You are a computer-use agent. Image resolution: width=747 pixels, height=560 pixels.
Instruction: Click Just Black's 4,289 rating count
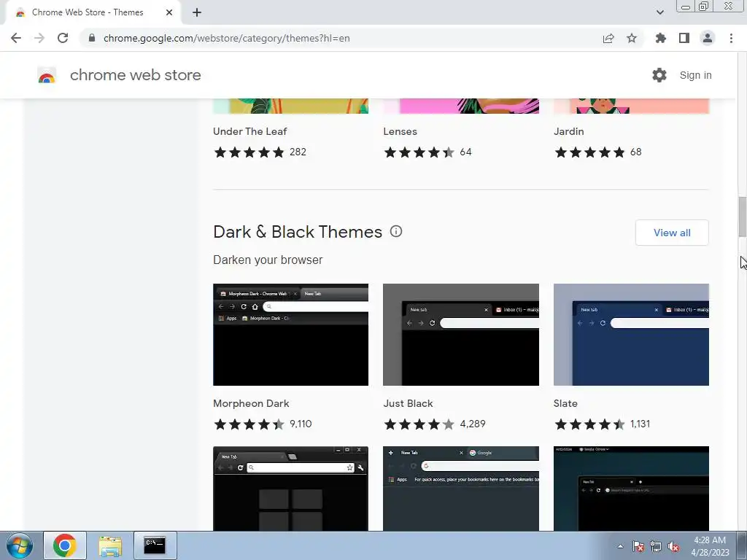click(473, 424)
